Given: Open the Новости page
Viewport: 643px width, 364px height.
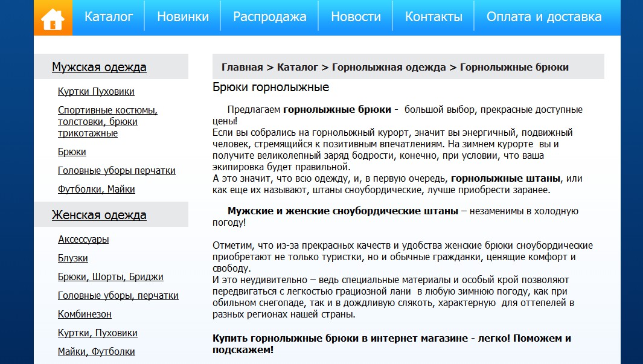Looking at the screenshot, I should [356, 17].
